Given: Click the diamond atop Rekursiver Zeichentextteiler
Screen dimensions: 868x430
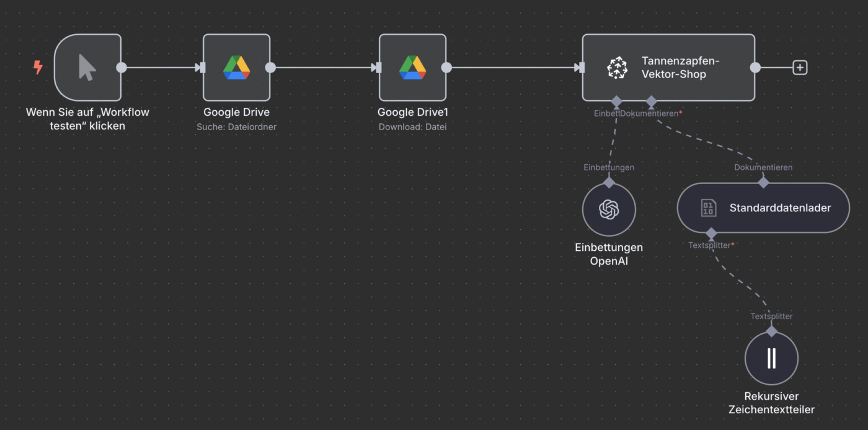Looking at the screenshot, I should [771, 331].
